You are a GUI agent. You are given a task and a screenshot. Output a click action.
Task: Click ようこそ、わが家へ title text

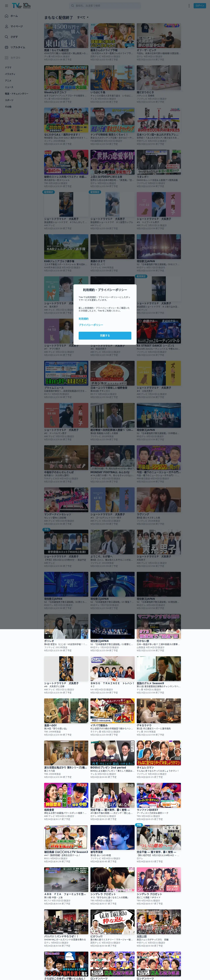pos(101,557)
